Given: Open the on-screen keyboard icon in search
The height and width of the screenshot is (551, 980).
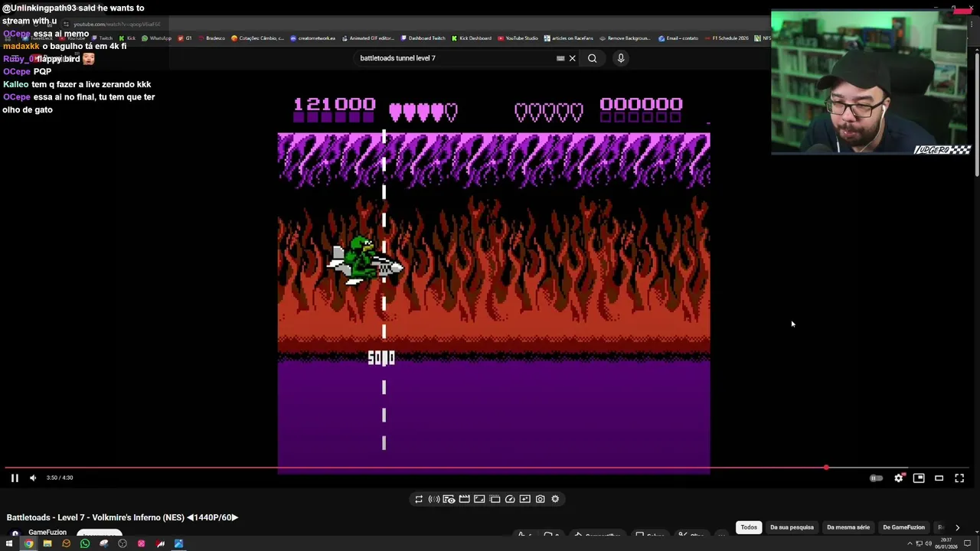Looking at the screenshot, I should 560,58.
